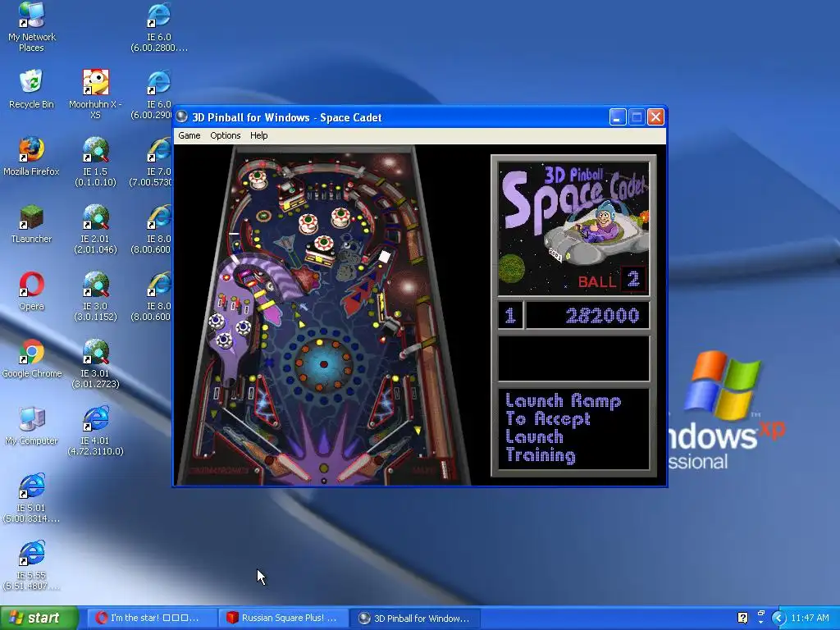
Task: Select the Recycle Bin desktop icon
Action: tap(32, 89)
